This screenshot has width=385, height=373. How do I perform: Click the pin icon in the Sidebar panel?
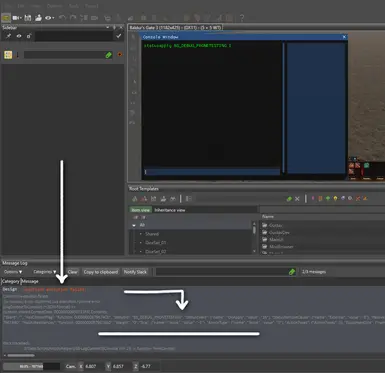click(x=8, y=36)
